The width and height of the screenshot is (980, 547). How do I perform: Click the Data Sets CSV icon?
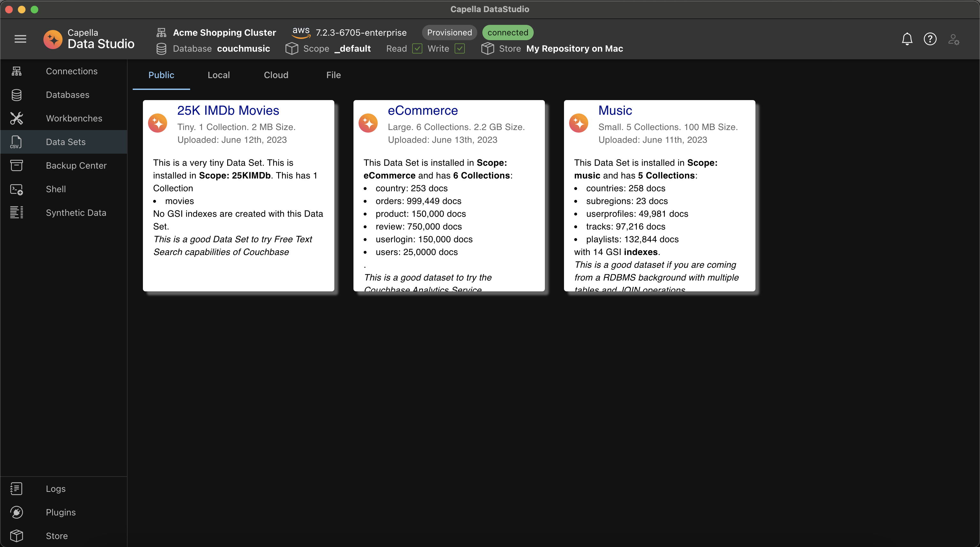16,142
